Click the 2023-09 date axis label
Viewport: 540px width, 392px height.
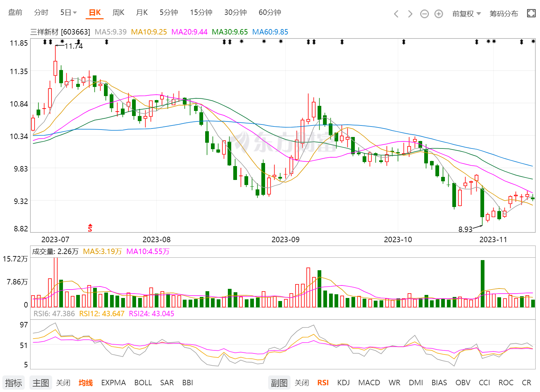(x=285, y=240)
